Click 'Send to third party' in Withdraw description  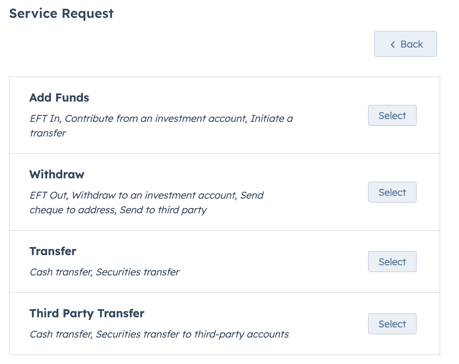[x=163, y=210]
